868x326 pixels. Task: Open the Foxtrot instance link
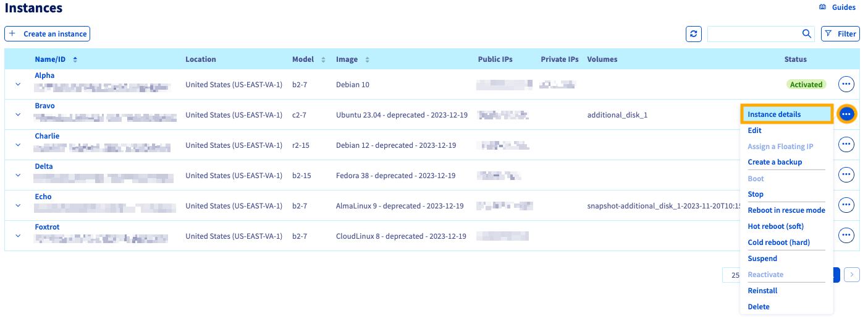(x=47, y=227)
